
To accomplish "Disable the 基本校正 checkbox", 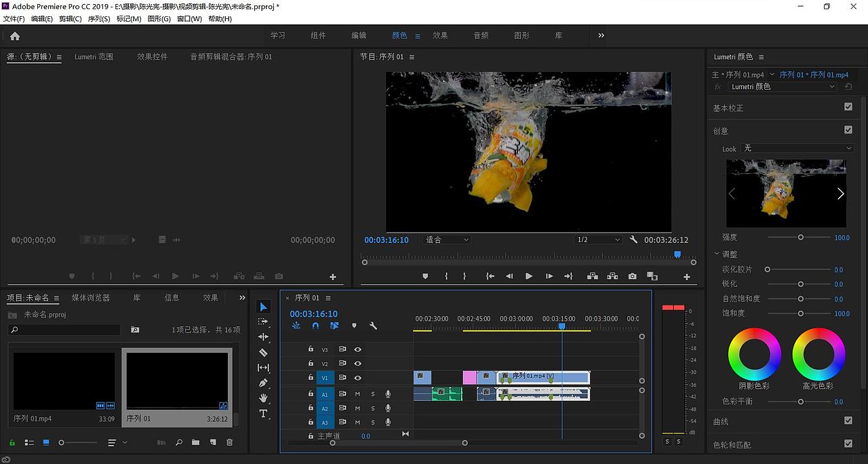I will (x=848, y=107).
